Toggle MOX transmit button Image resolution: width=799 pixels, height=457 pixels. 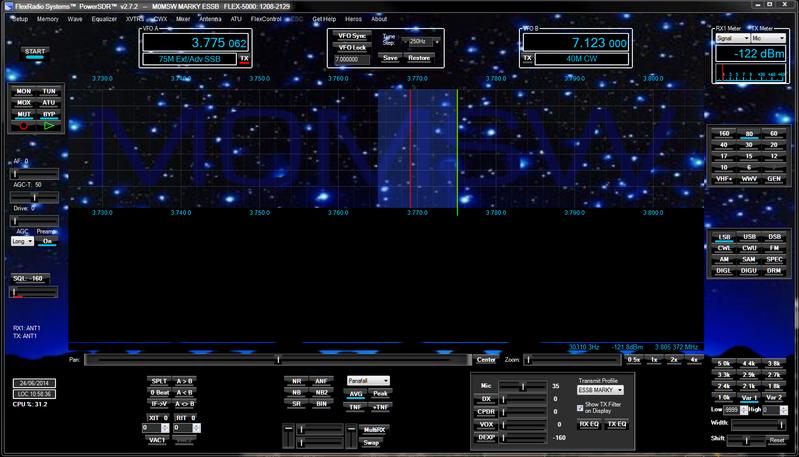pos(23,103)
